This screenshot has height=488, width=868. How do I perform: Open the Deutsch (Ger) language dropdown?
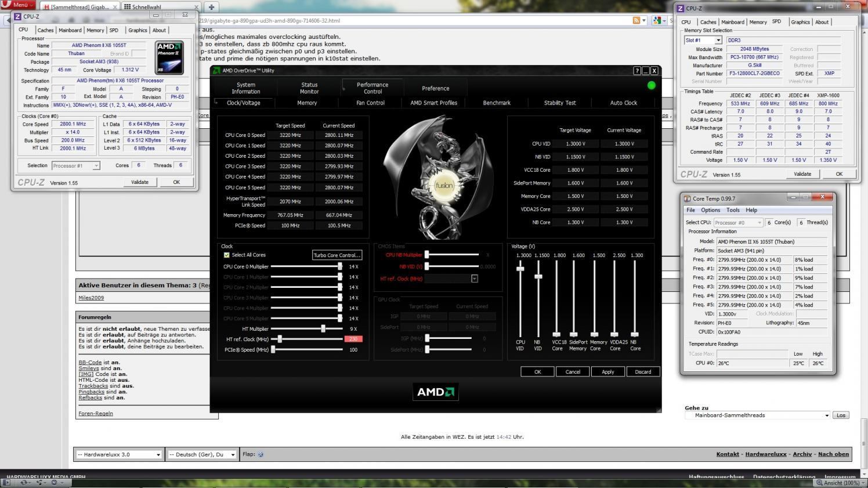pyautogui.click(x=201, y=454)
